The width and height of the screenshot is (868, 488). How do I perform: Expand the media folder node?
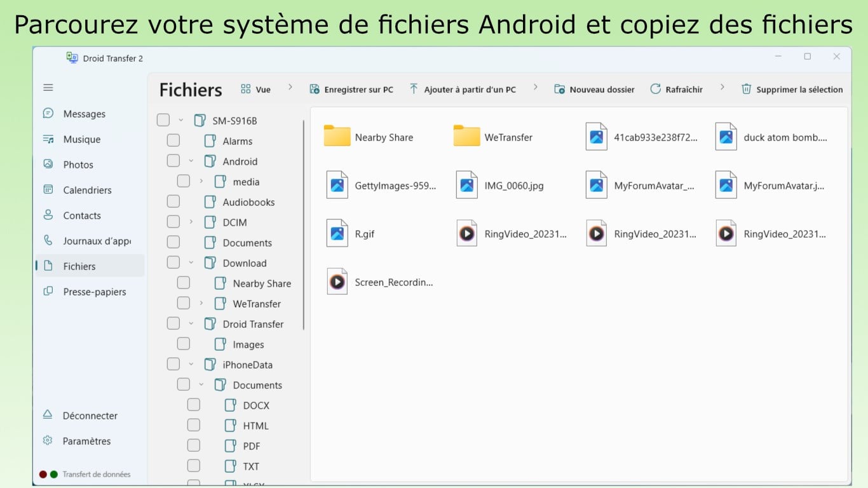click(x=201, y=181)
